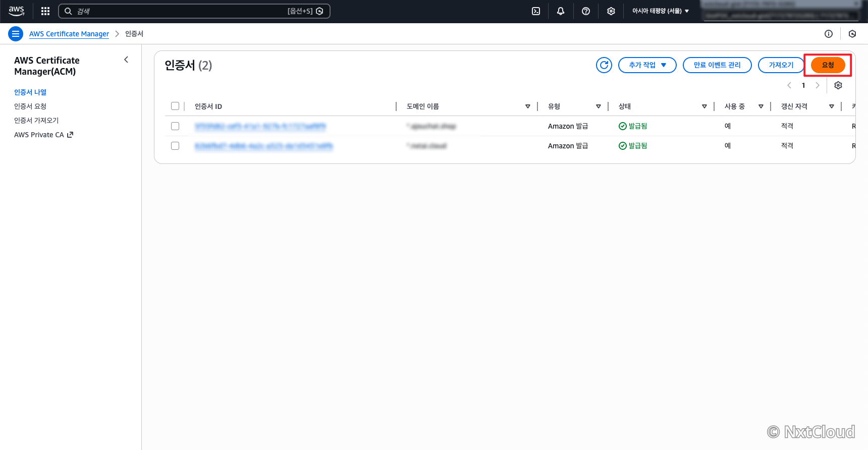Refresh the certificates list
Viewport: 868px width, 450px height.
point(604,65)
